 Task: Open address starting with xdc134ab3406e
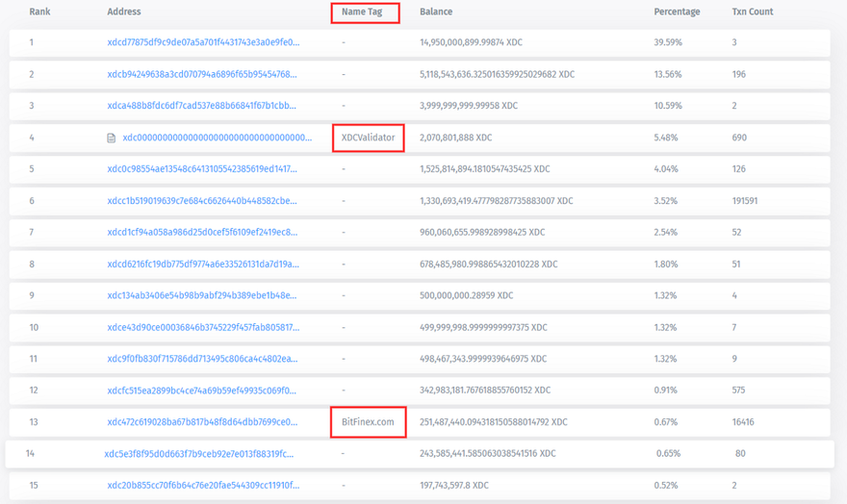(x=202, y=295)
